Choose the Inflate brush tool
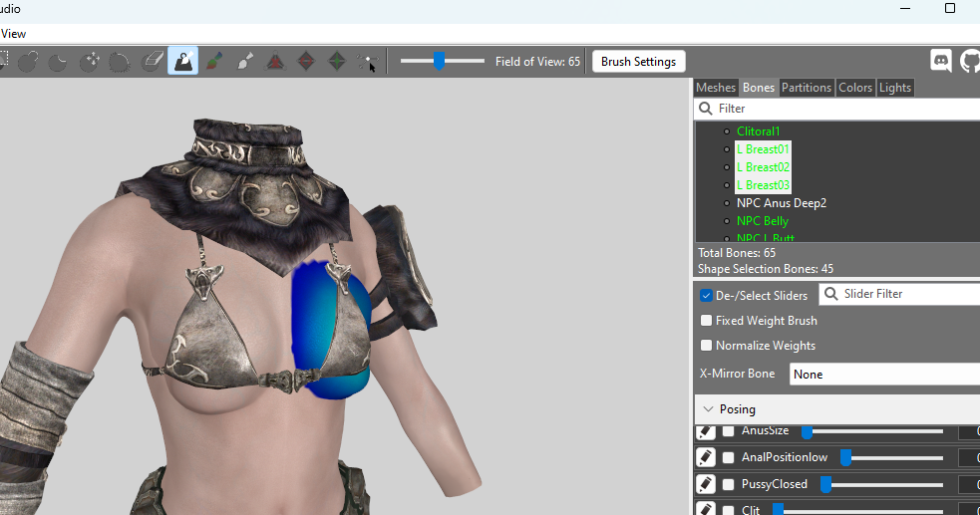The height and width of the screenshot is (515, 980). point(28,61)
